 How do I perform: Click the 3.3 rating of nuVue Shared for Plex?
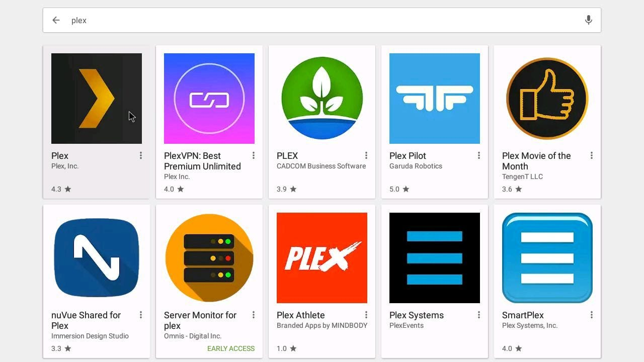pos(61,348)
